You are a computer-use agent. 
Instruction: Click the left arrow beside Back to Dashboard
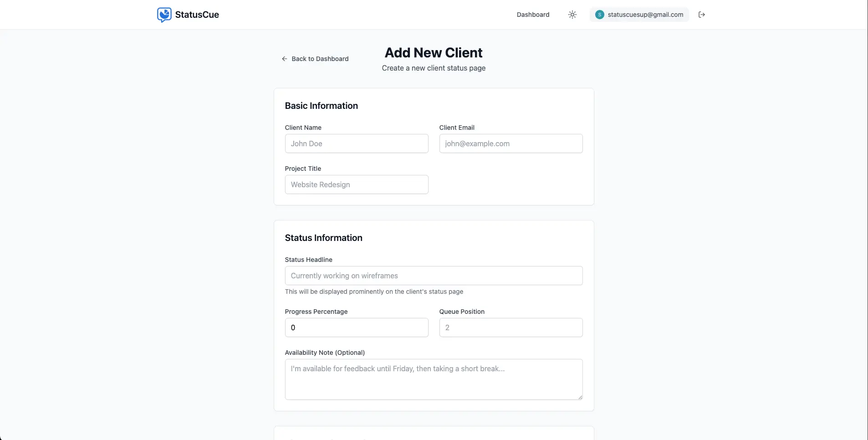tap(284, 59)
